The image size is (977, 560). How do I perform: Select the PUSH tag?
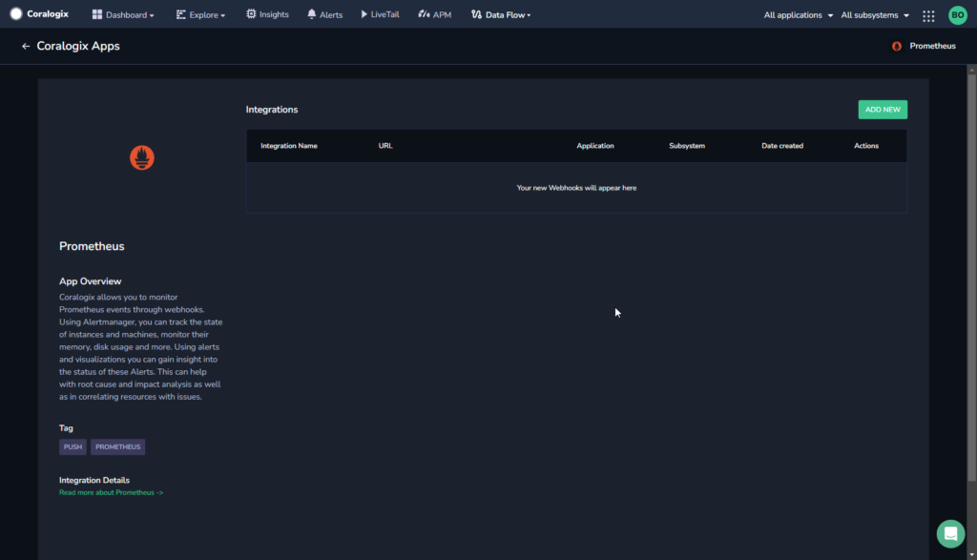[x=73, y=446]
